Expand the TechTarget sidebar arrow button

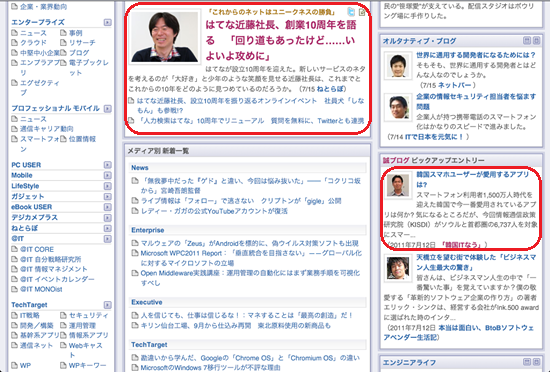pos(107,305)
